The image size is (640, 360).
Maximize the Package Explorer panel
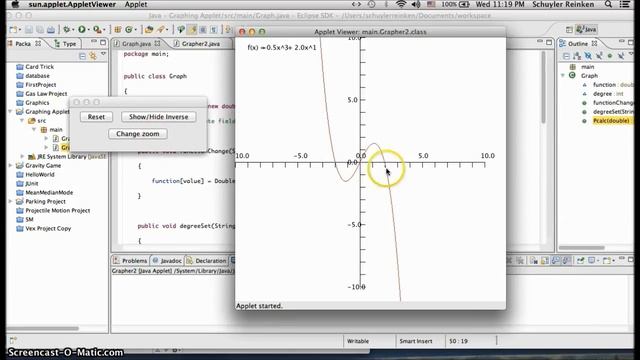[x=103, y=42]
